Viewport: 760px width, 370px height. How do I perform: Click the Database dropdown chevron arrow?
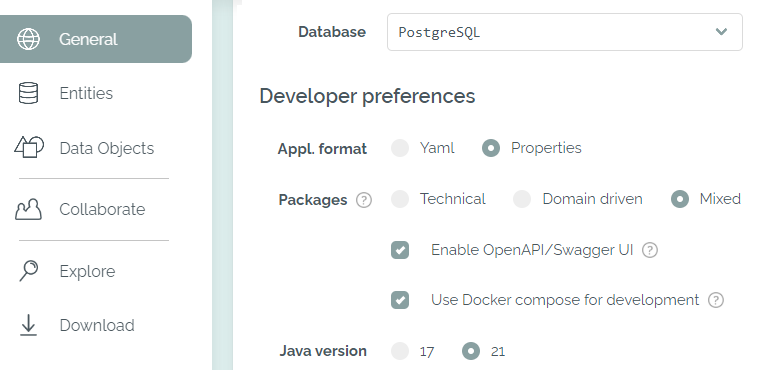click(x=721, y=32)
